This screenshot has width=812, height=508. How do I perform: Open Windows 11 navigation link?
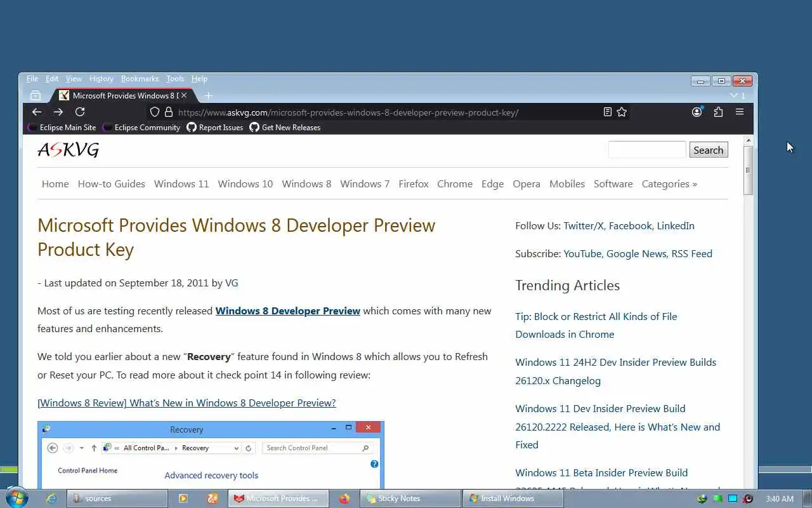pos(181,184)
